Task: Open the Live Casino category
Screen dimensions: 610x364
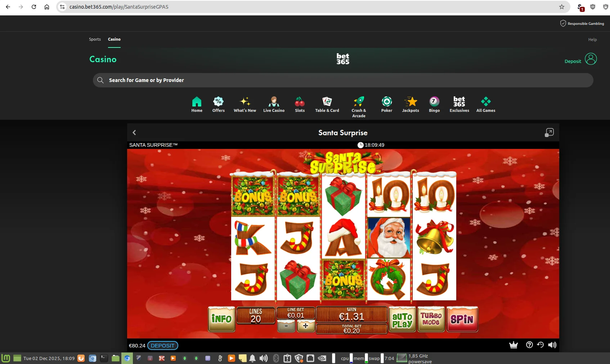Action: [274, 105]
